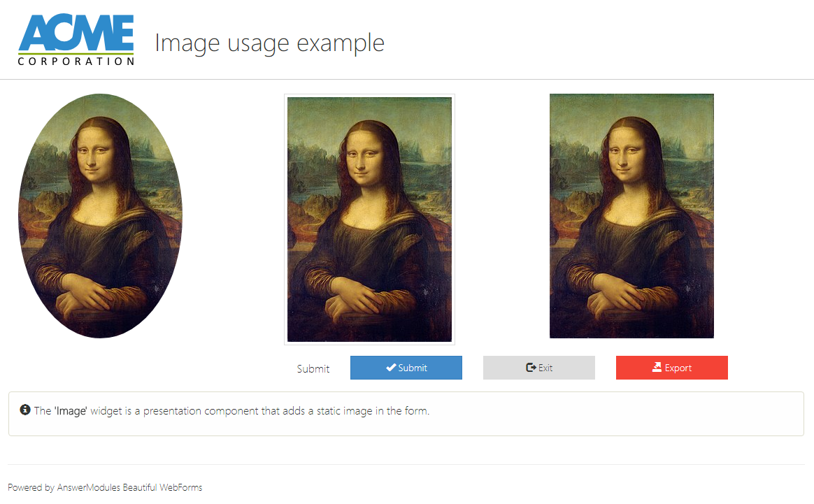814x504 pixels.
Task: Click the export icon on red button
Action: point(657,368)
